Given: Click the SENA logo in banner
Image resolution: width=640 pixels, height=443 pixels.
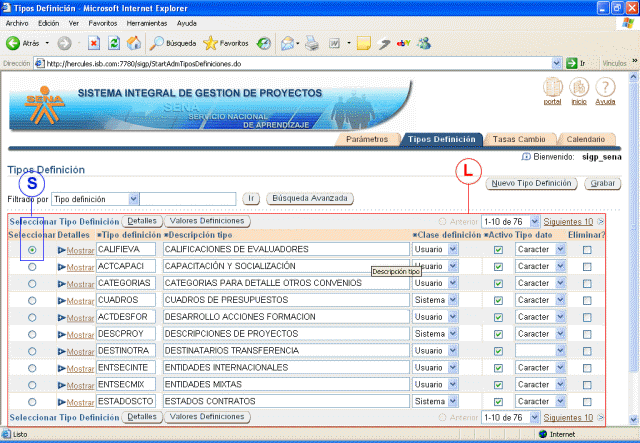Looking at the screenshot, I should (x=44, y=105).
